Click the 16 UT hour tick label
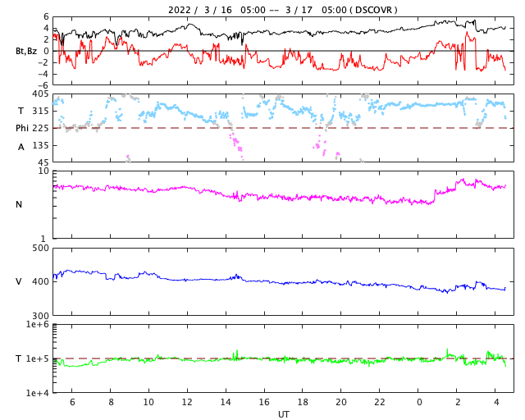The height and width of the screenshot is (420, 525). click(264, 402)
